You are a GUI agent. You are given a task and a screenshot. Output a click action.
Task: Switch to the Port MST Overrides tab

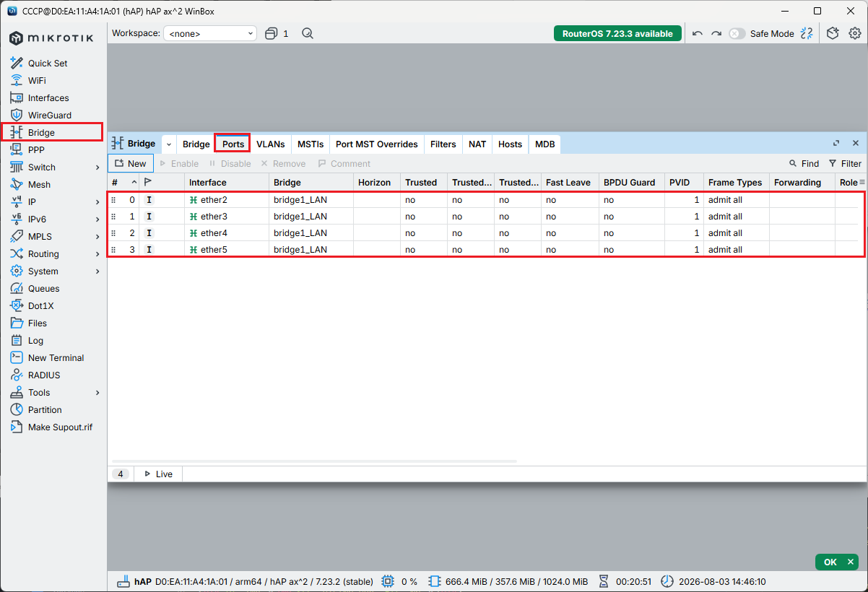pyautogui.click(x=377, y=144)
